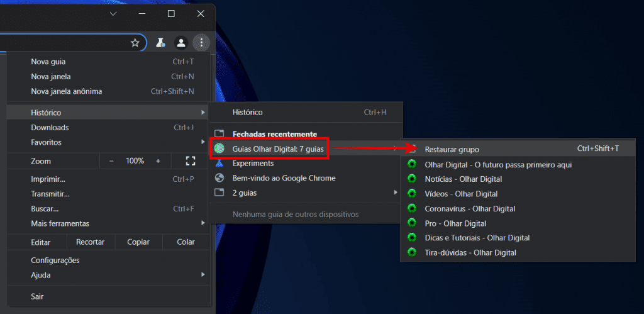Click the tab search chevron in title bar

click(113, 14)
